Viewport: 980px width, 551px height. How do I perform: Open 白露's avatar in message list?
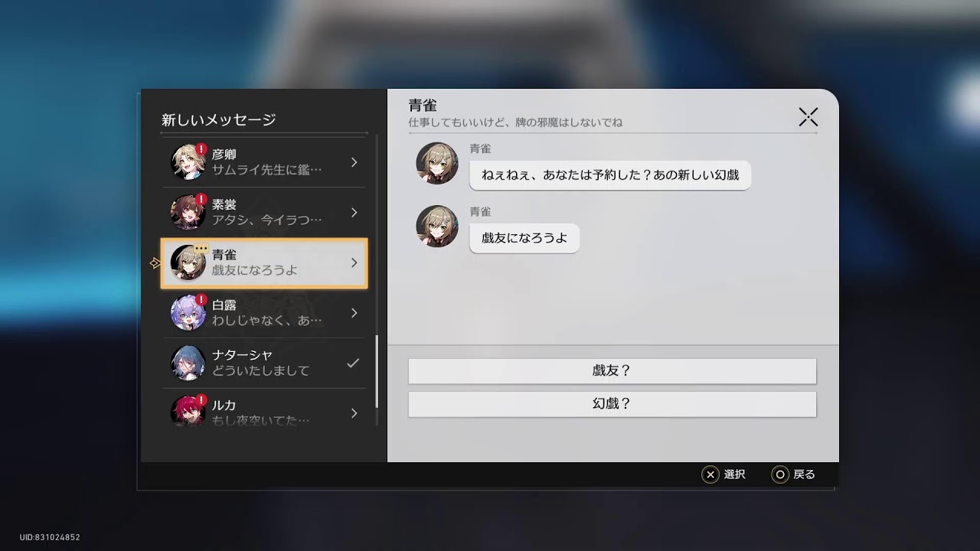(188, 312)
